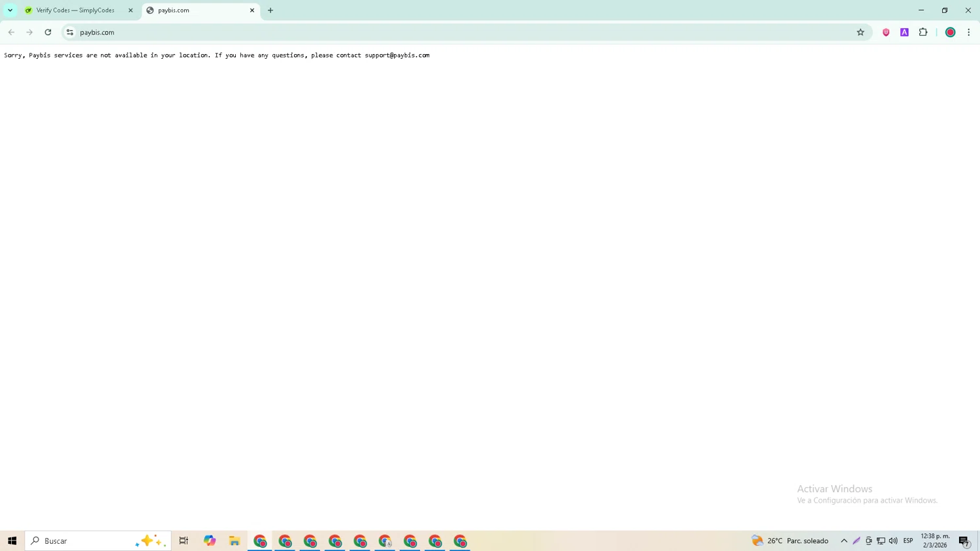Close the Verify Codes — SimplyCodes tab
Viewport: 980px width, 551px height.
pos(131,10)
